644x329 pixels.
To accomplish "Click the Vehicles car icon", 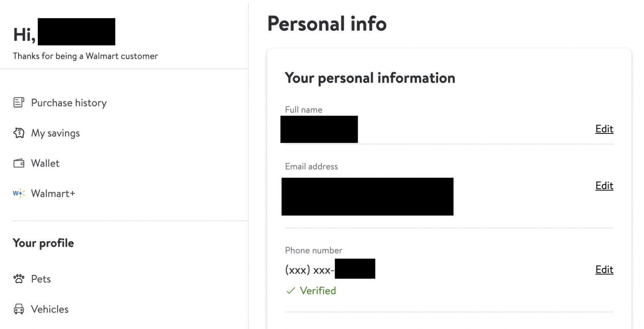I will [x=19, y=309].
